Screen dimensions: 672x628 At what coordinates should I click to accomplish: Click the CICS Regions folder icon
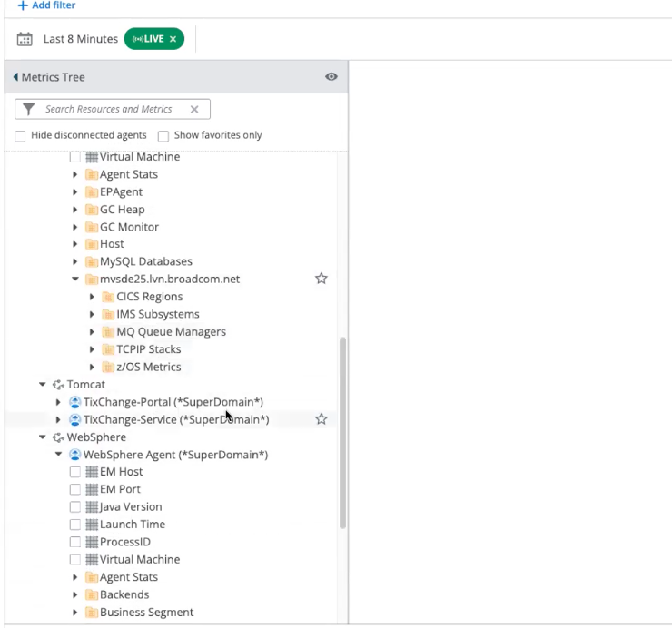click(x=108, y=297)
